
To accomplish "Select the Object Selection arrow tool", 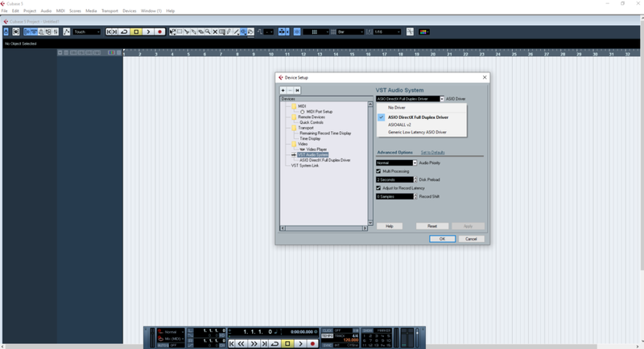I will click(x=172, y=31).
